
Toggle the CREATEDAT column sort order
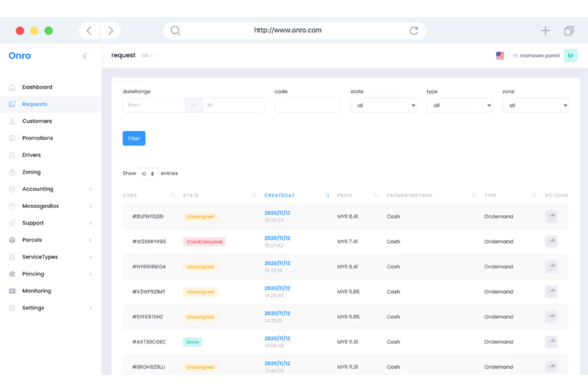click(x=327, y=195)
